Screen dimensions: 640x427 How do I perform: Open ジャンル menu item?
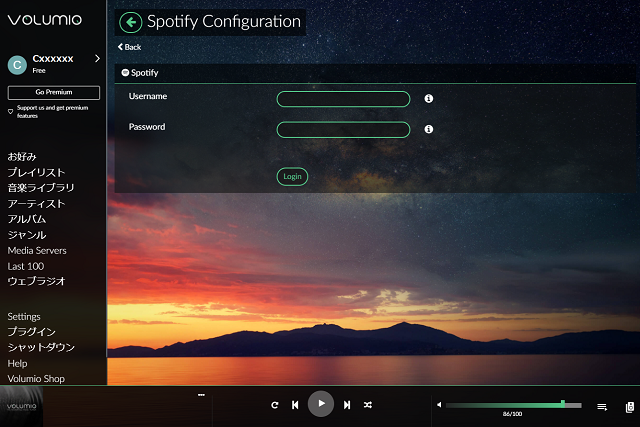pyautogui.click(x=27, y=235)
